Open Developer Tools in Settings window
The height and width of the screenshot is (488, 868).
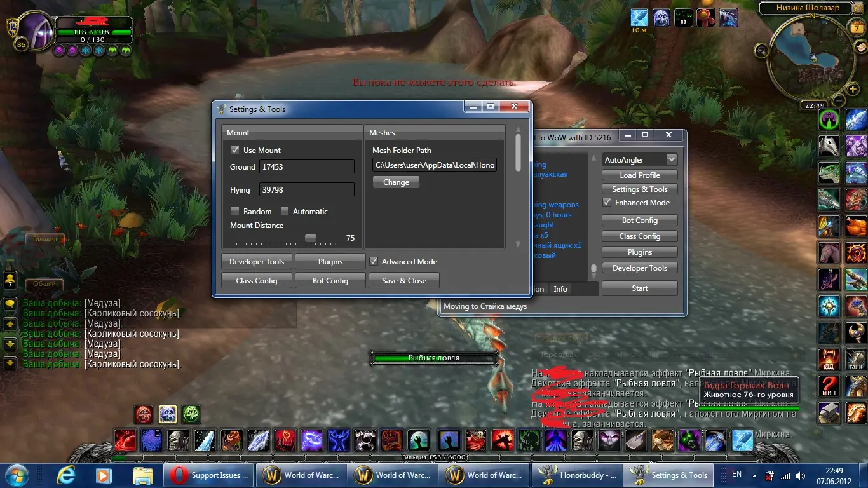tap(257, 261)
